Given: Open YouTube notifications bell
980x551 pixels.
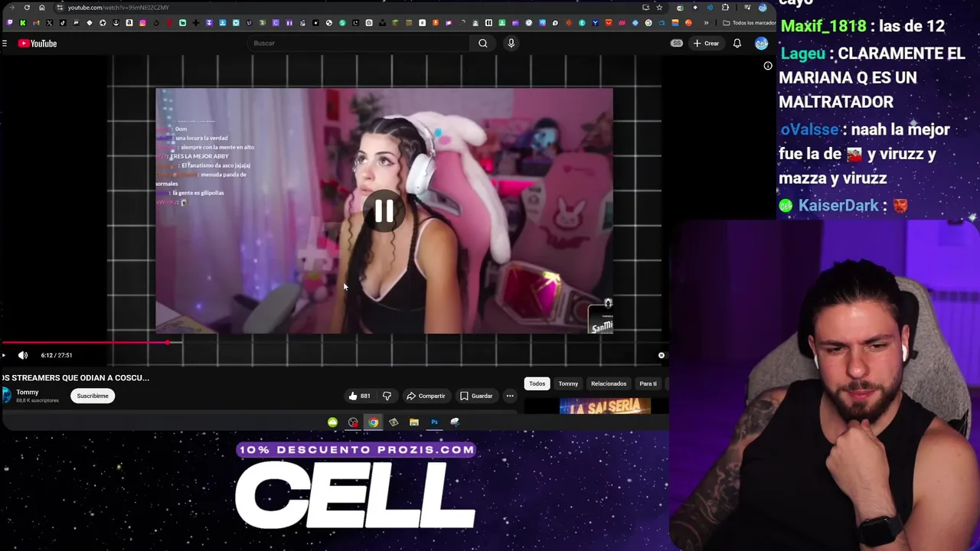Looking at the screenshot, I should (737, 44).
